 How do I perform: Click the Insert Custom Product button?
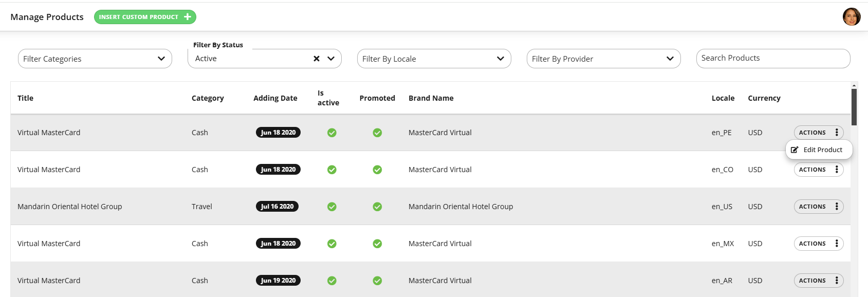[145, 17]
